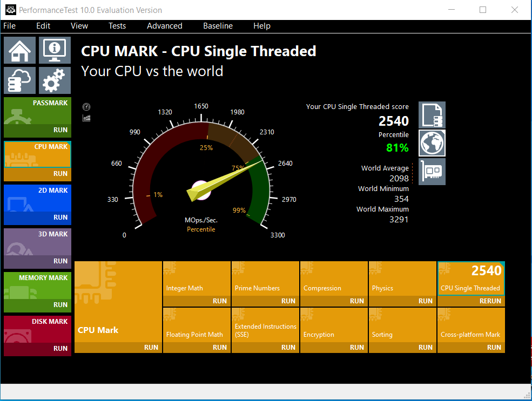Run the Sorting test

tap(402, 348)
